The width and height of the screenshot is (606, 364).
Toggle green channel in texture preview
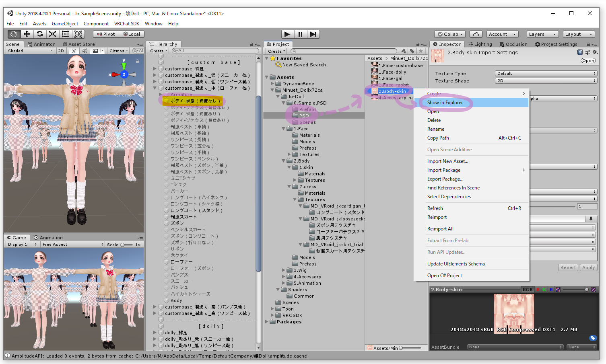tap(544, 290)
